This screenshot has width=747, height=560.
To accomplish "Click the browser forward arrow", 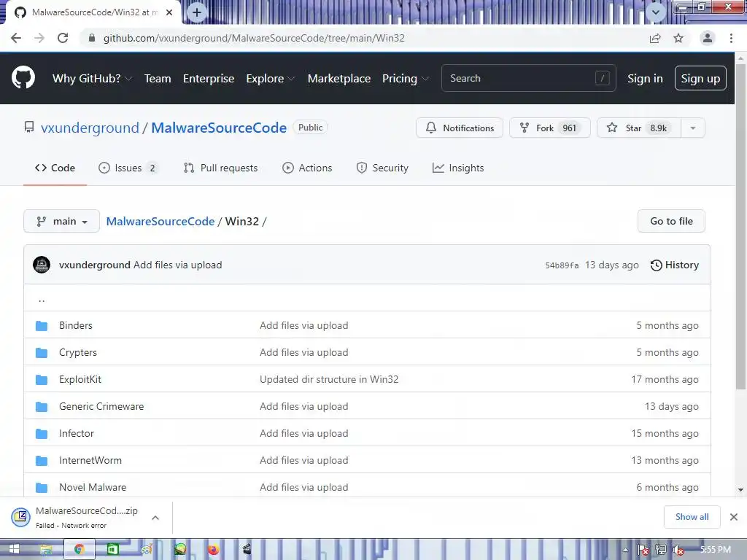I will click(39, 38).
